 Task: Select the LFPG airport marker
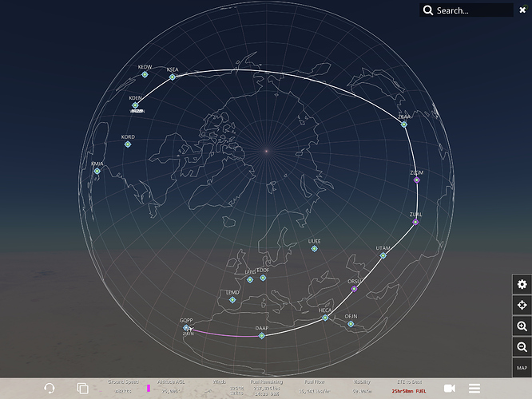250,279
